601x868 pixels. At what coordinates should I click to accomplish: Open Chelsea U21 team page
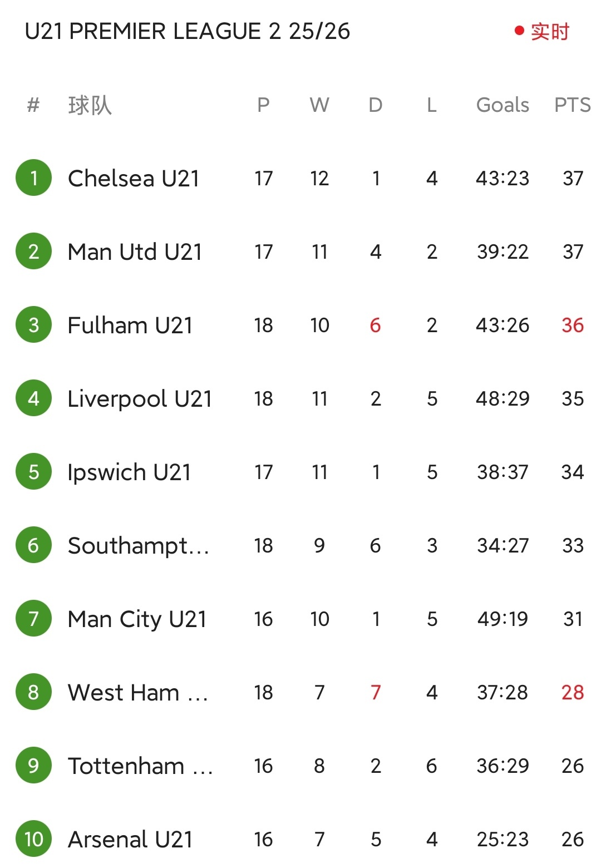click(x=134, y=179)
